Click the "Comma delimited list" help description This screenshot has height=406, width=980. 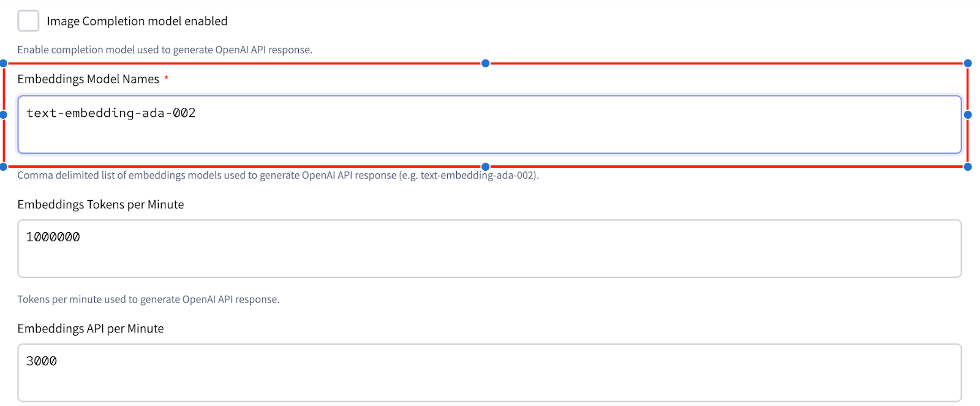tap(278, 175)
